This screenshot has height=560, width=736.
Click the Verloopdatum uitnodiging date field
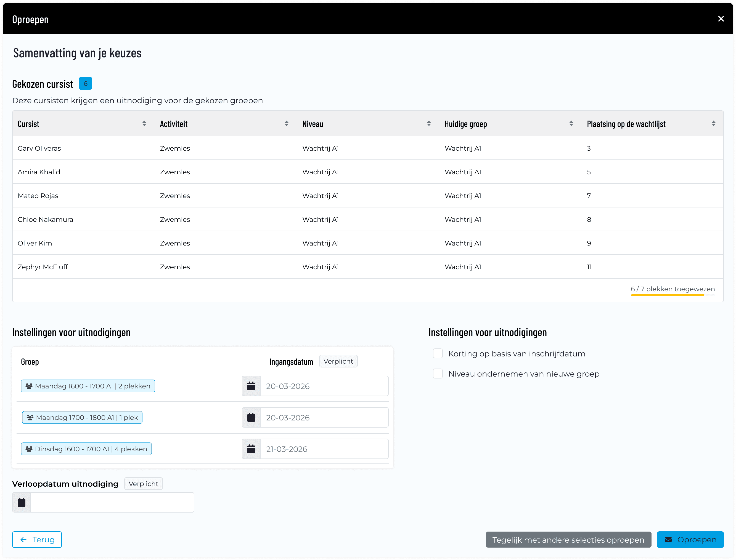pos(112,502)
